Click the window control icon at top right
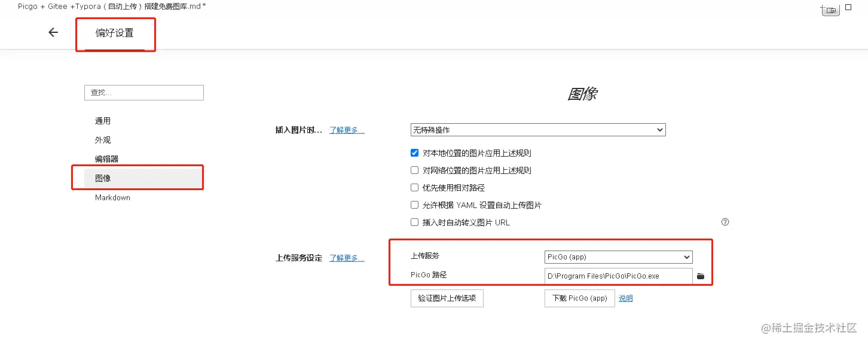The height and width of the screenshot is (345, 868). 830,10
